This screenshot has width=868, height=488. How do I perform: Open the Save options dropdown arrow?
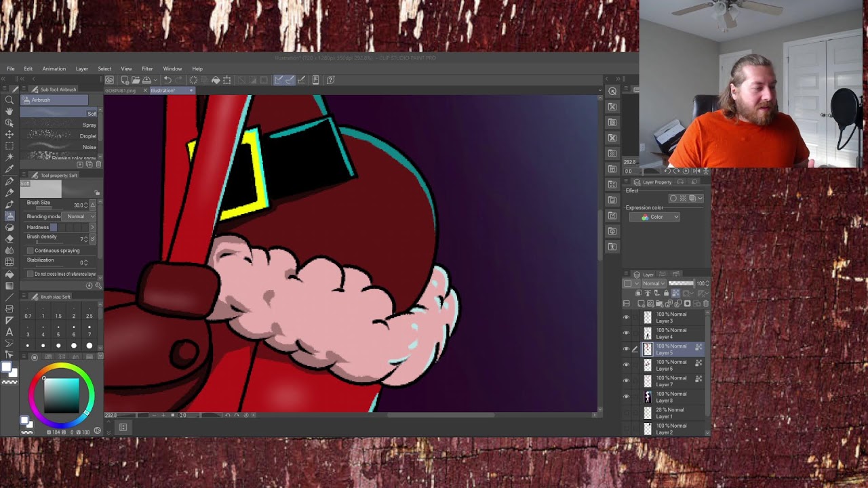tap(155, 80)
